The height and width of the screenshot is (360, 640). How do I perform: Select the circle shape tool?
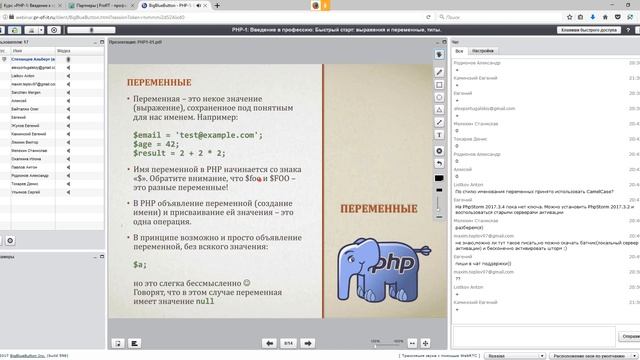(x=439, y=98)
